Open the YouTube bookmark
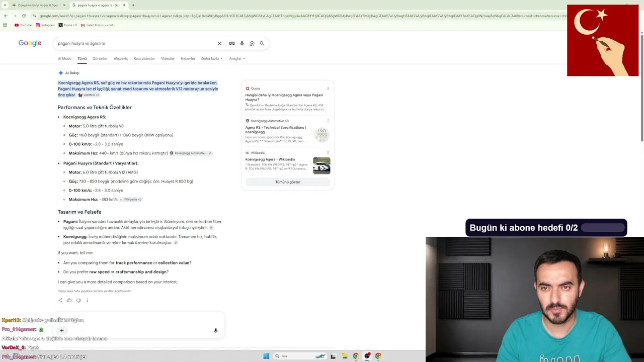This screenshot has height=362, width=644. tap(23, 25)
